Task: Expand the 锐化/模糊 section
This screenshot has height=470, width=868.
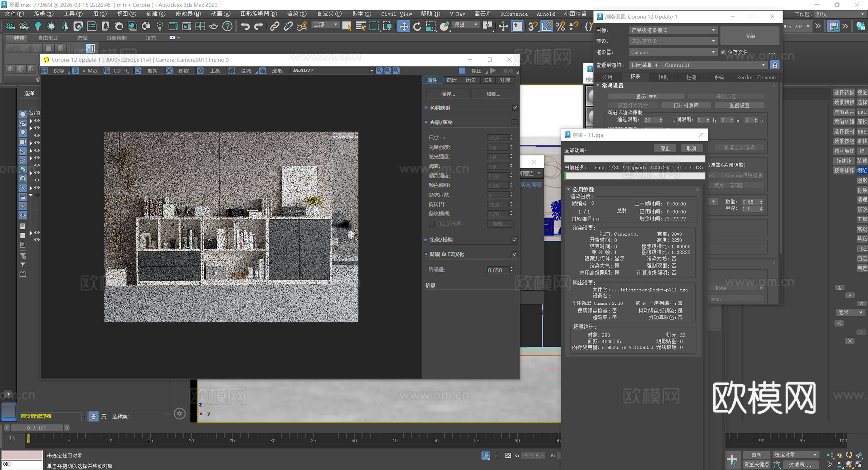Action: point(426,240)
